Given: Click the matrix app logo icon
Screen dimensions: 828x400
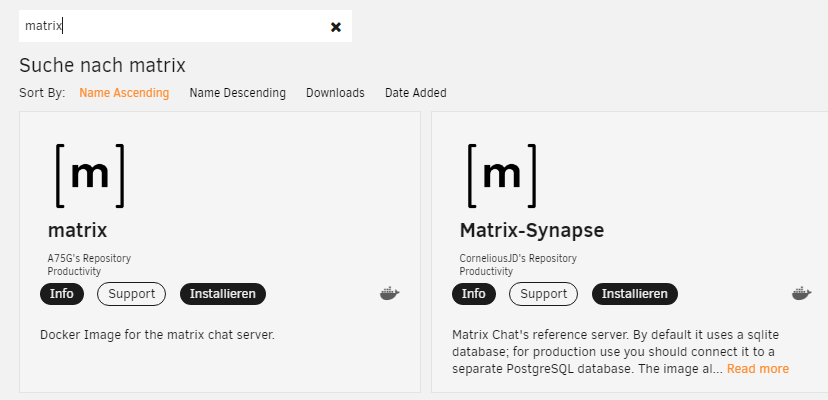Looking at the screenshot, I should [x=90, y=175].
